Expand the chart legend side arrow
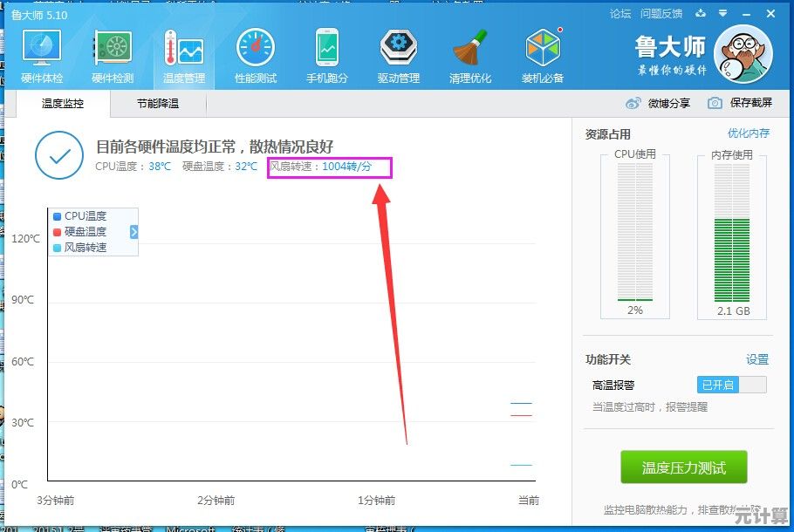Image resolution: width=794 pixels, height=532 pixels. pyautogui.click(x=133, y=231)
